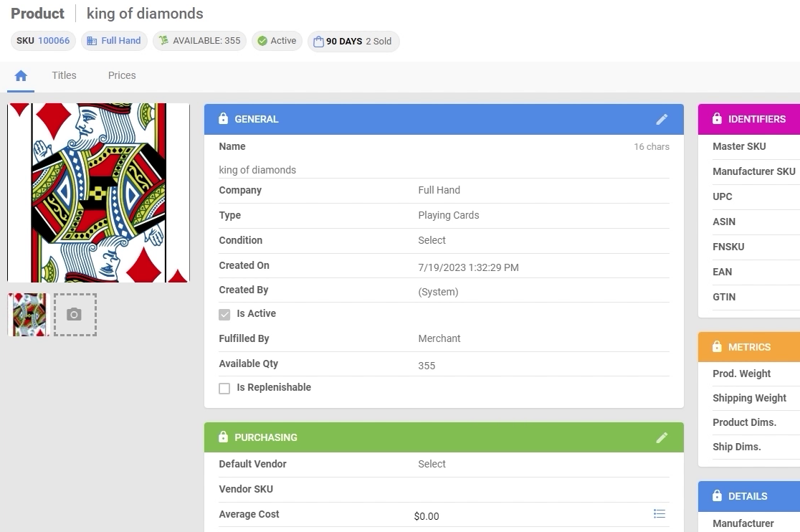Edit the Purchasing panel with pencil icon

coord(661,437)
